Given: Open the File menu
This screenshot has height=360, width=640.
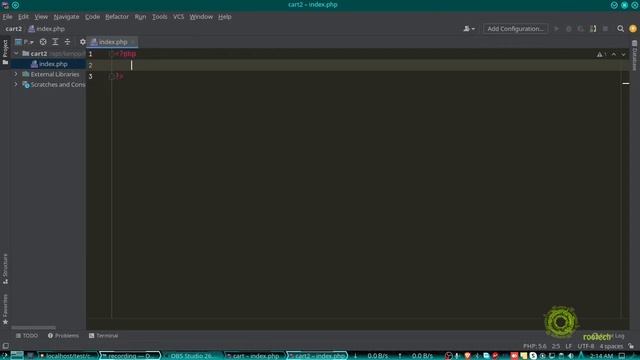Looking at the screenshot, I should click(7, 17).
